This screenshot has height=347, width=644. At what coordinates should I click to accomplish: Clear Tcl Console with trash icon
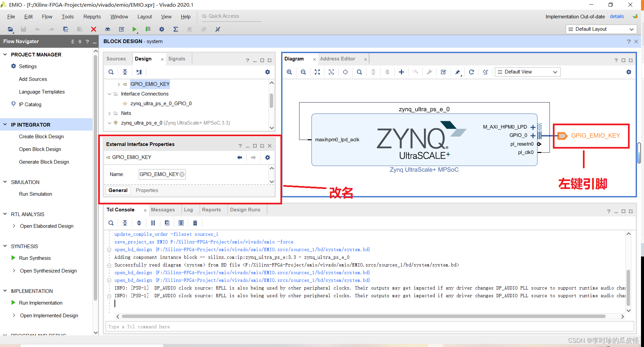(195, 223)
